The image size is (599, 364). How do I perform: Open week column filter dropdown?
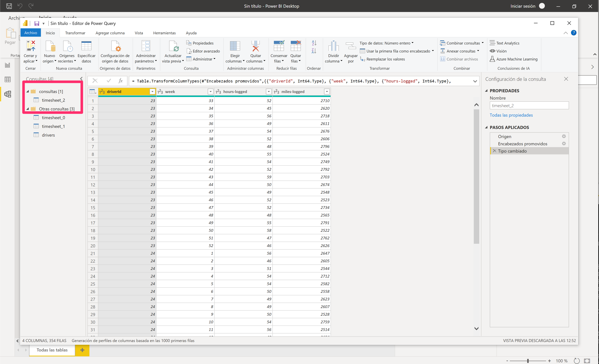210,92
